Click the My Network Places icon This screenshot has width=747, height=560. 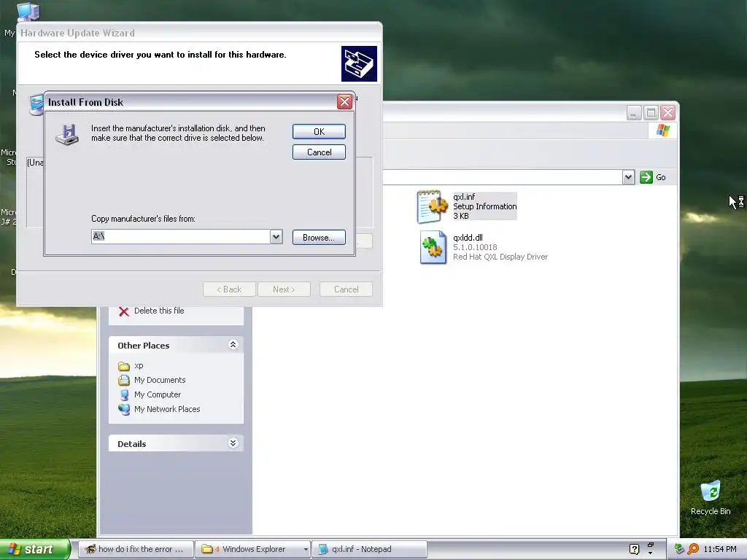click(x=124, y=410)
